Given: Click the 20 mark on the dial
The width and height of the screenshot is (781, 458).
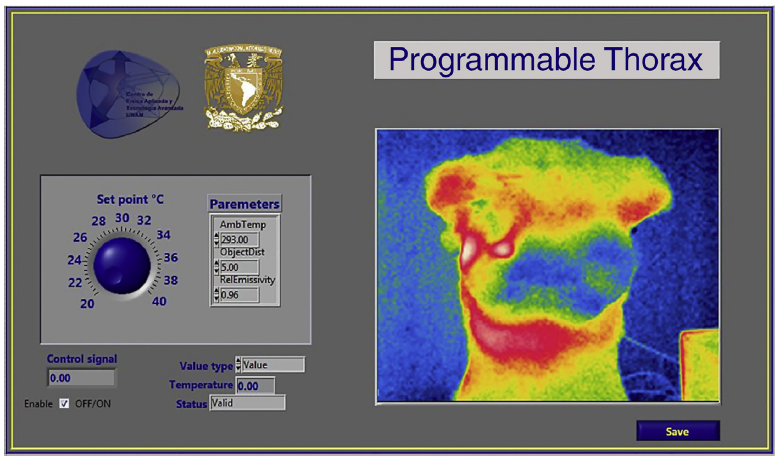Looking at the screenshot, I should (x=87, y=304).
